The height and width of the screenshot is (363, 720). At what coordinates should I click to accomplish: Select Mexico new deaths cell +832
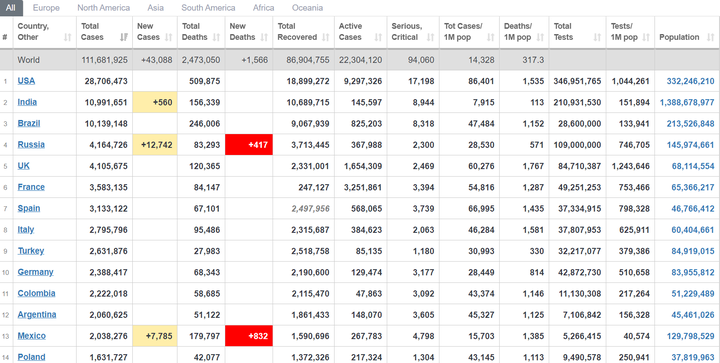(x=249, y=335)
